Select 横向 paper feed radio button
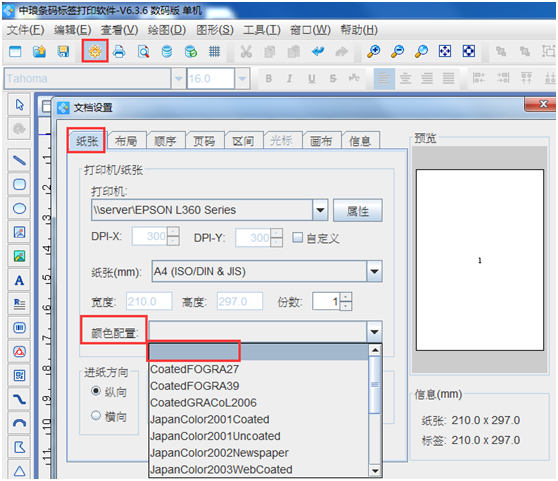558x481 pixels. coord(96,415)
